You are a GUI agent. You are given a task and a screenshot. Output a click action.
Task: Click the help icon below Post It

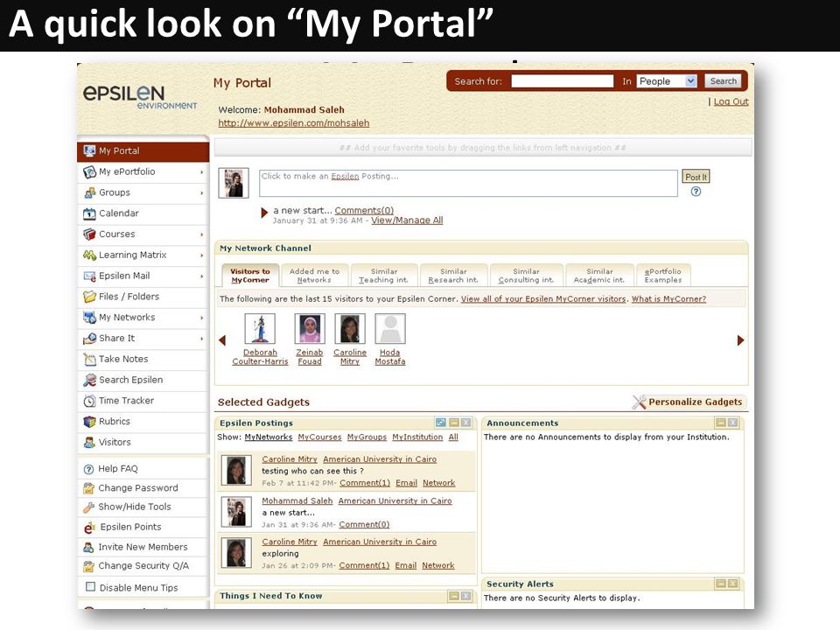pos(696,192)
